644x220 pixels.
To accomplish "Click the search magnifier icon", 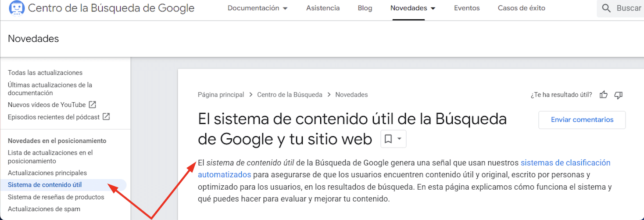I will tap(606, 8).
